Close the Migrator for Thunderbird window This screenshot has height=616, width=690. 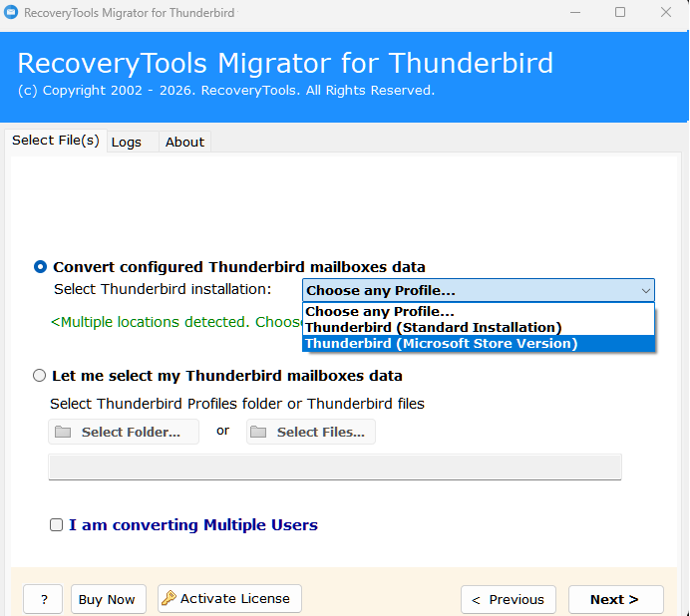(x=666, y=12)
